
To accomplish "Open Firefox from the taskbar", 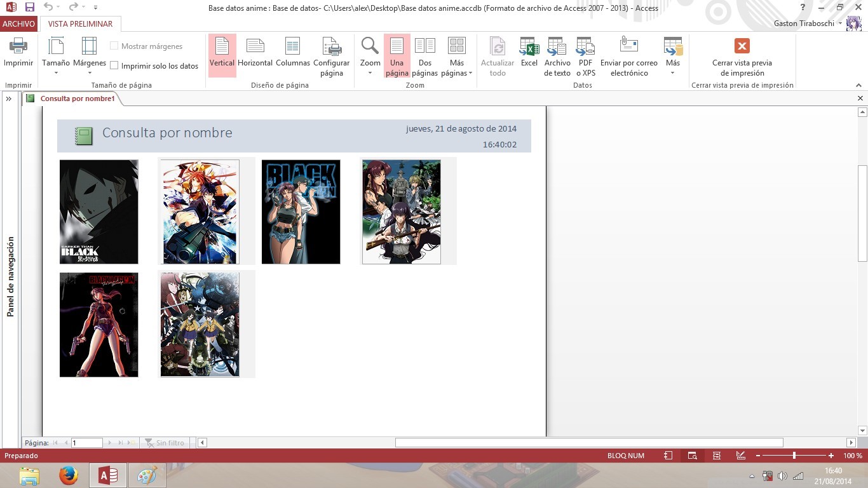I will click(x=69, y=475).
